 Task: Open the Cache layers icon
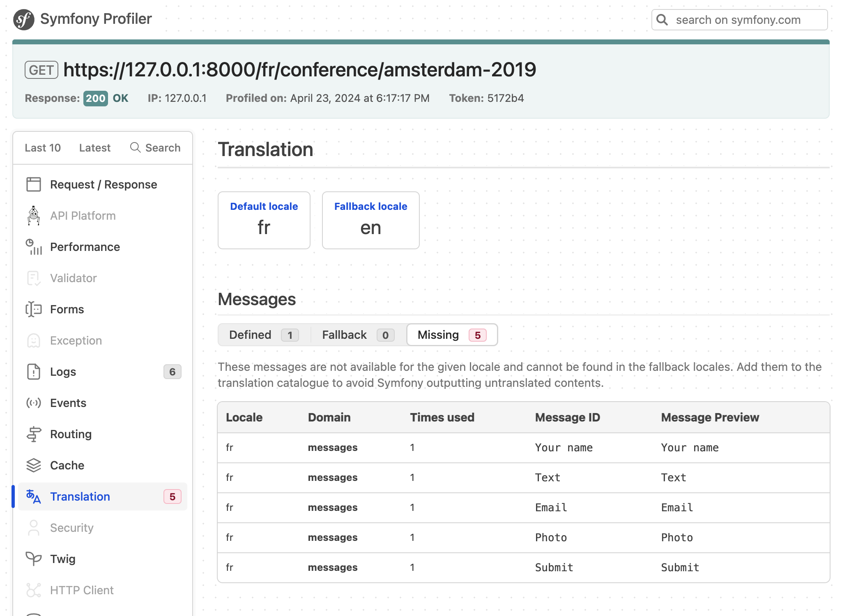(34, 465)
